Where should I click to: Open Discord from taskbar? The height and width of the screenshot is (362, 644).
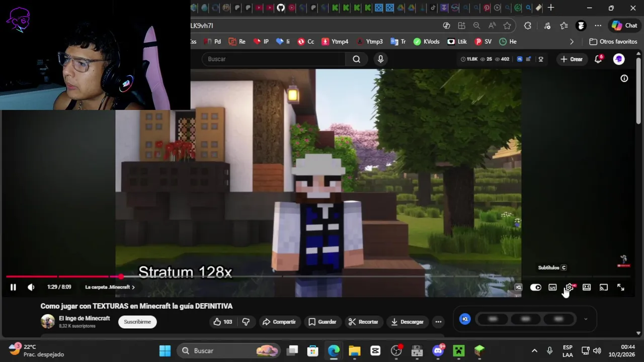pos(438,350)
